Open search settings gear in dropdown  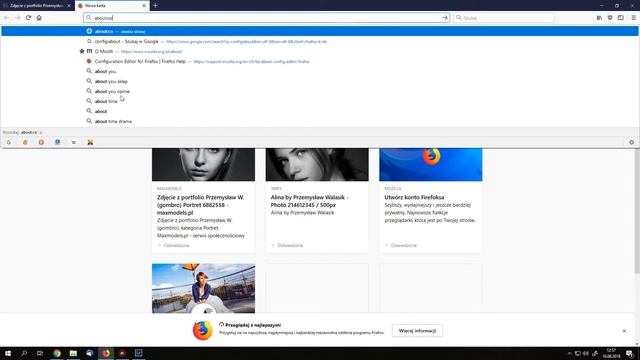point(631,142)
